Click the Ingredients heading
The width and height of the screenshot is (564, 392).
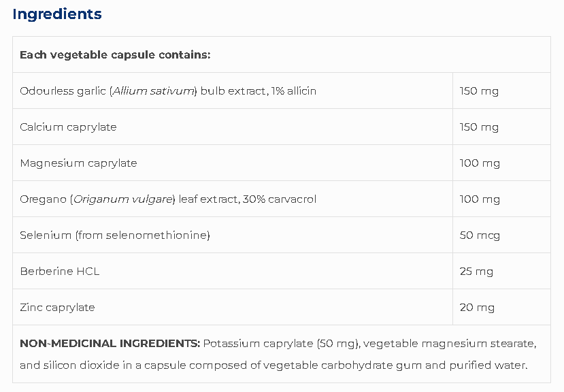click(x=57, y=14)
